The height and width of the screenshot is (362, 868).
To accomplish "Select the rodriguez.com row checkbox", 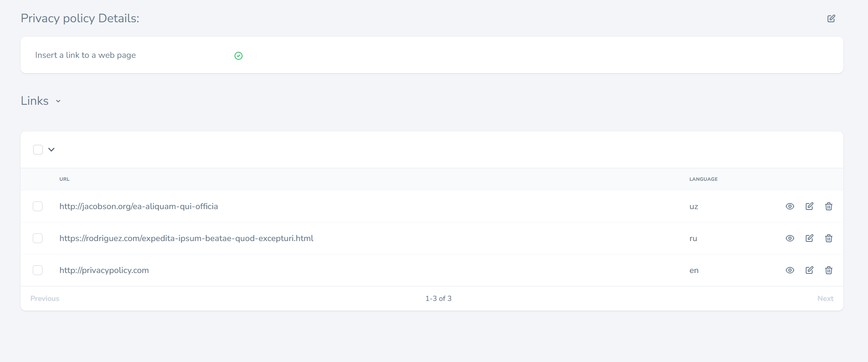I will (x=38, y=238).
